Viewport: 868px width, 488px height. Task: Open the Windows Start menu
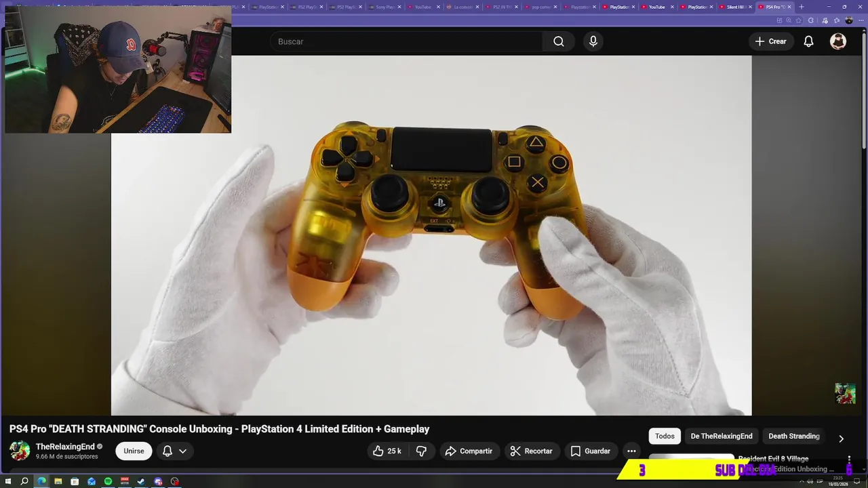(8, 481)
